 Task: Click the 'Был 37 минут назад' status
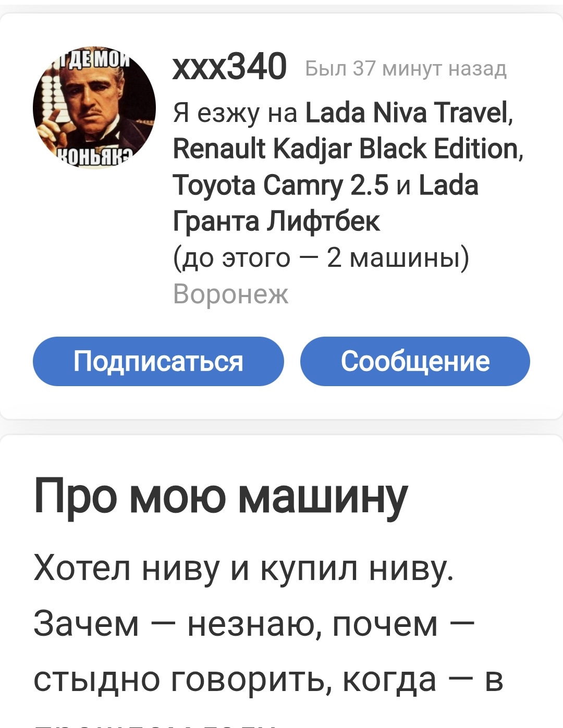(406, 68)
